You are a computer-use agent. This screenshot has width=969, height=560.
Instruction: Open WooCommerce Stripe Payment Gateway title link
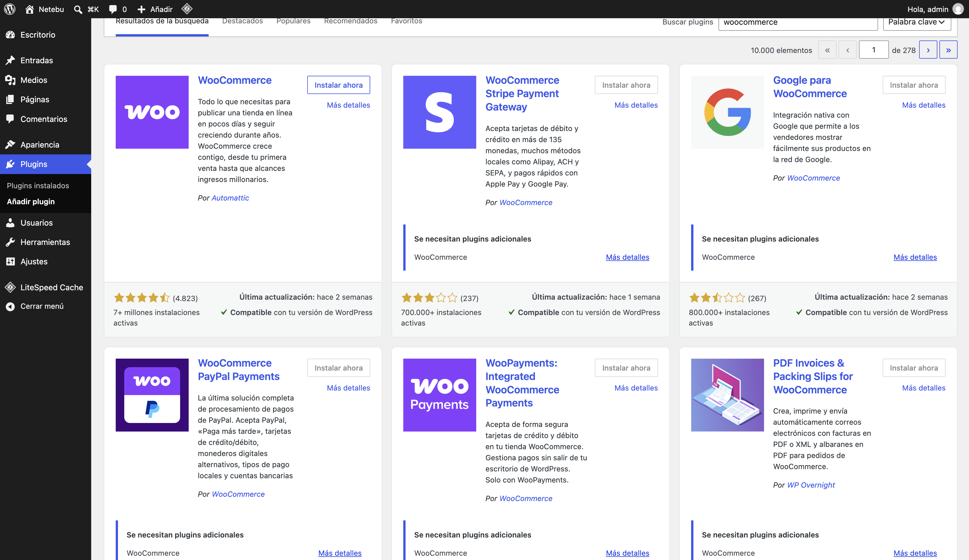[x=522, y=93]
